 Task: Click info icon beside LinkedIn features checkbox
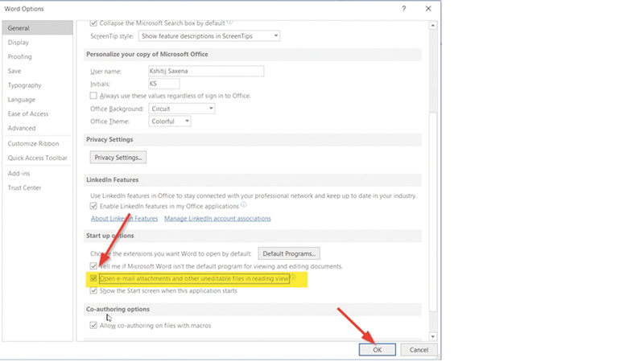[x=243, y=205]
